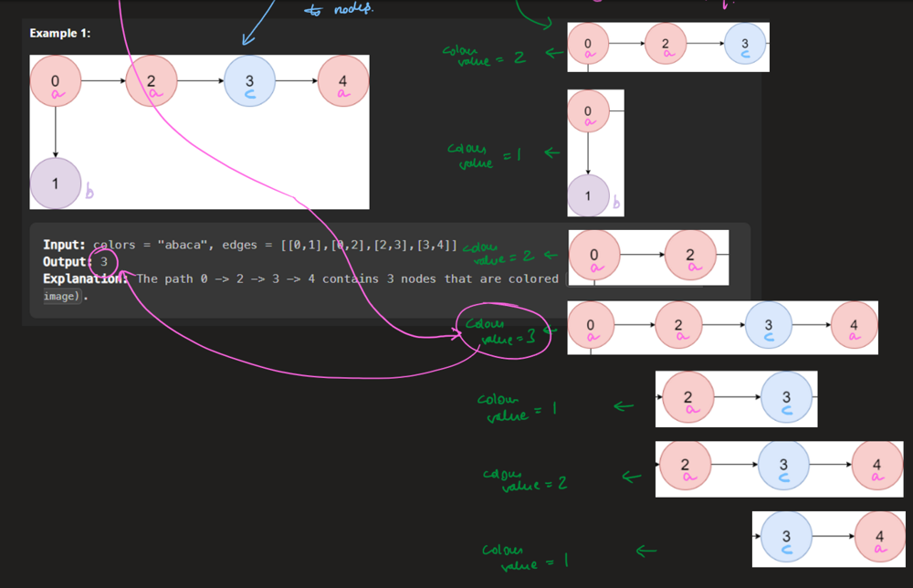Select node 4 in the Example 1 graph
913x588 pixels.
tap(342, 85)
